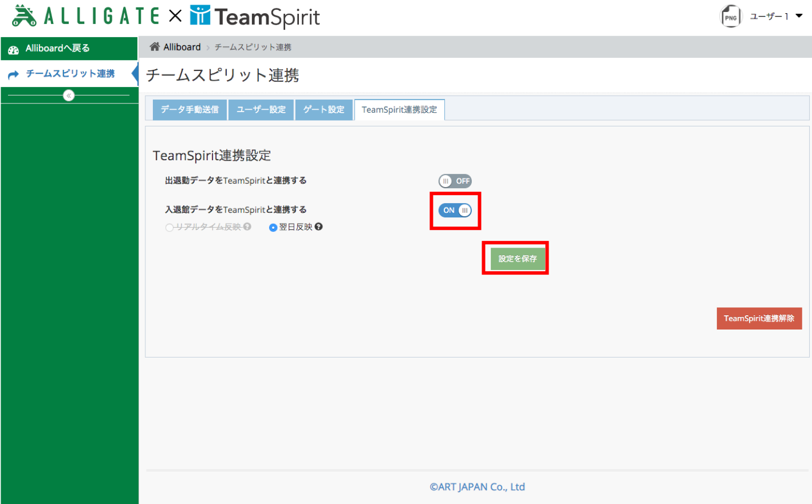Select the 翌日反映 radio button
The image size is (812, 504).
point(273,228)
